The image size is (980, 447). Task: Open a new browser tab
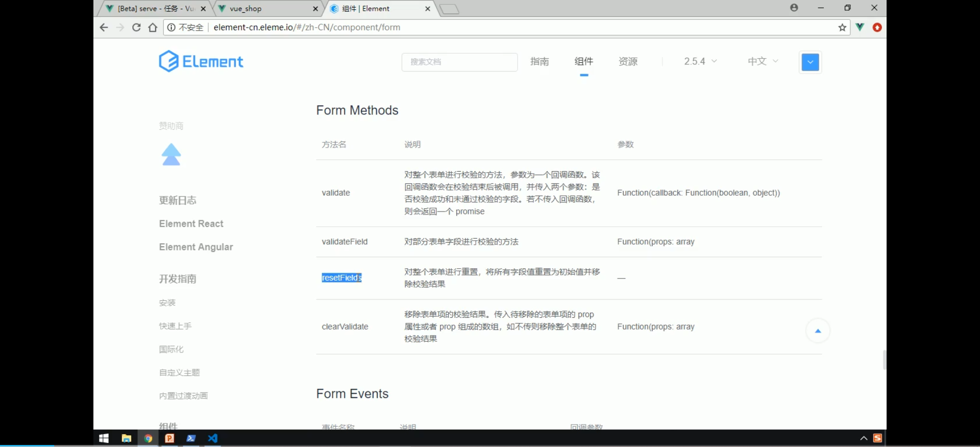pos(449,9)
